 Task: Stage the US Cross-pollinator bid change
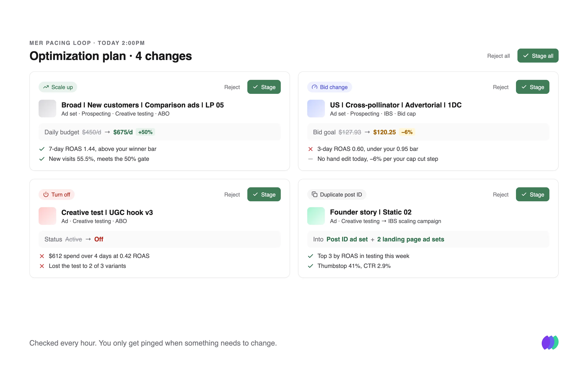coord(532,87)
